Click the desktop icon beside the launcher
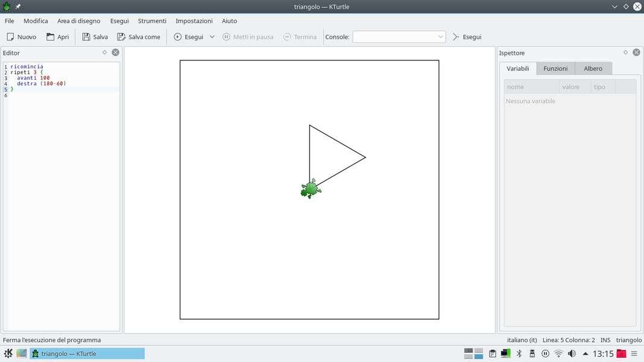 tap(21, 354)
